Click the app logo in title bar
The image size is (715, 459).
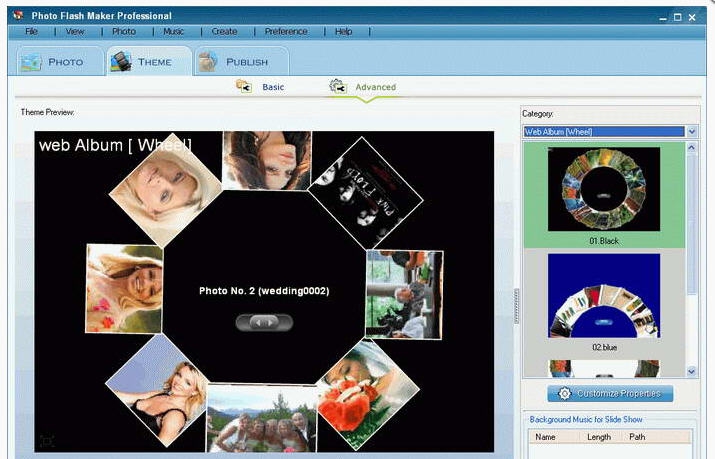click(x=18, y=15)
